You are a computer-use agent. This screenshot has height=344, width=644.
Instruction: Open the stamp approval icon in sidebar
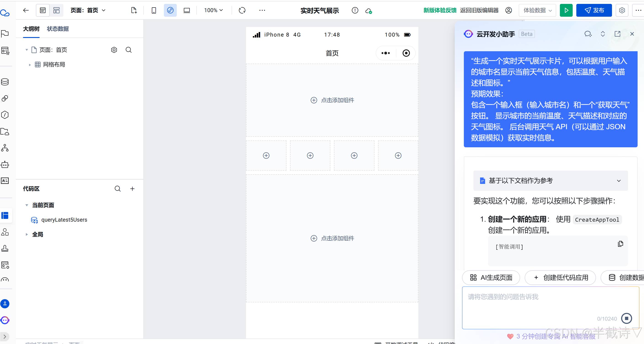tap(5, 248)
